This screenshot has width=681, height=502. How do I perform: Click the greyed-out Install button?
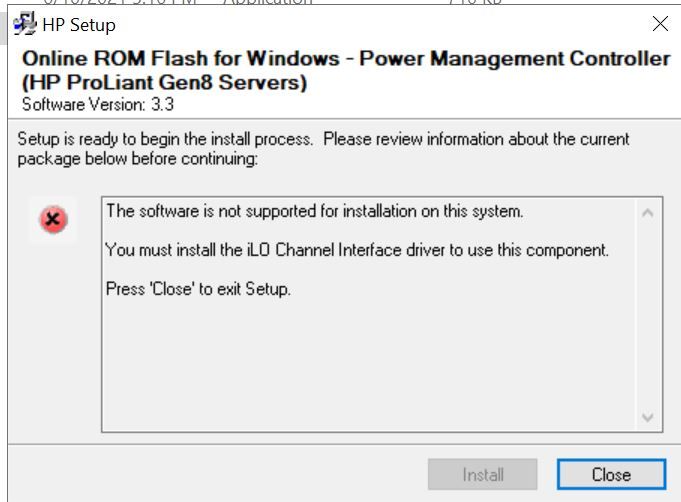coord(483,474)
